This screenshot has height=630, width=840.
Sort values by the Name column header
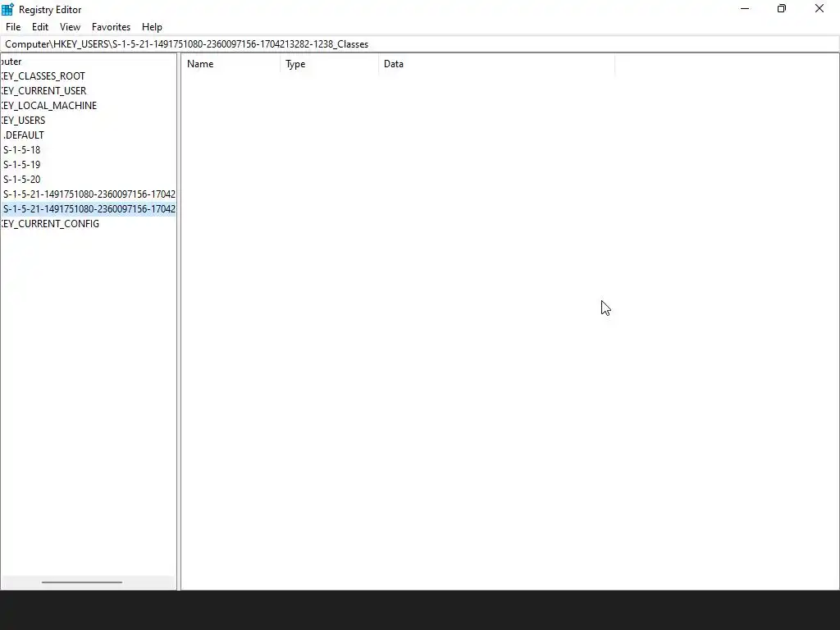[231, 64]
